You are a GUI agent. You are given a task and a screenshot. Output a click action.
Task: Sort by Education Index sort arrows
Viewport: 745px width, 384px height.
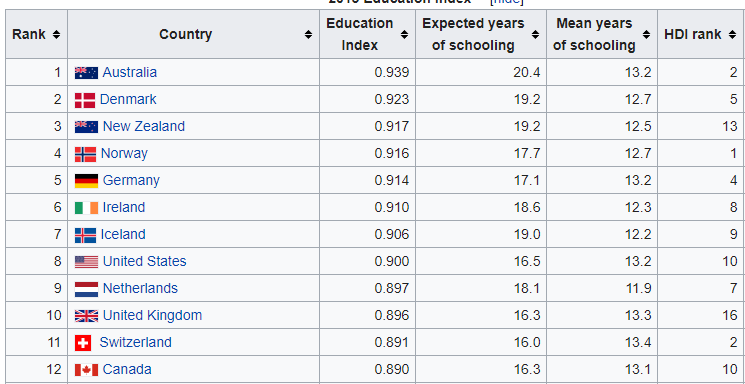click(404, 34)
